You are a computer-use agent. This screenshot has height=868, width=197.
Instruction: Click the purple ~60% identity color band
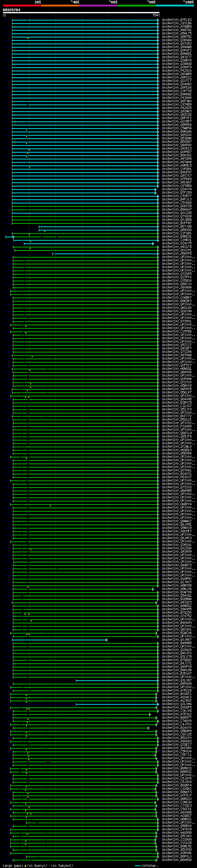tap(99, 6)
